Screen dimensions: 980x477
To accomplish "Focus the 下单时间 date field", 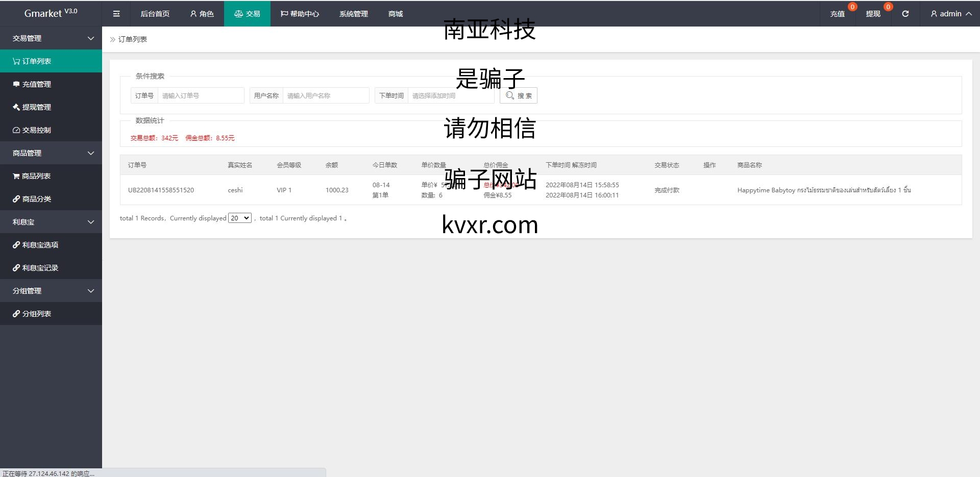I will 451,95.
